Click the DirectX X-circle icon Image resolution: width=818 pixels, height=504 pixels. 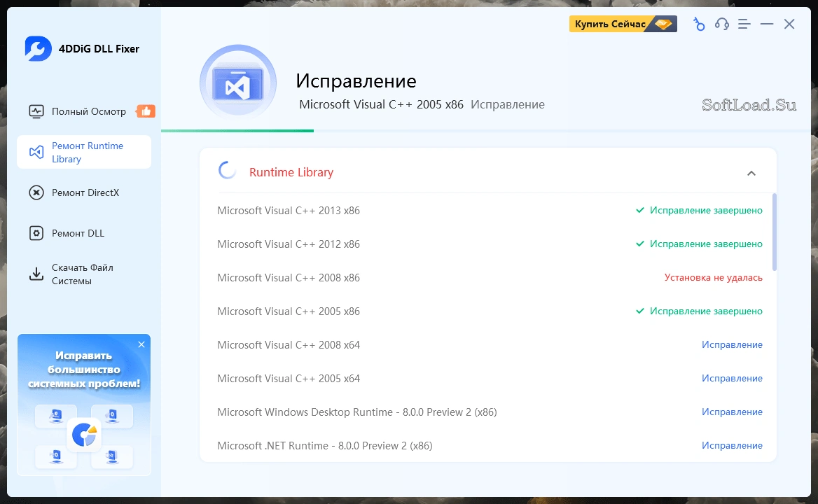[36, 192]
